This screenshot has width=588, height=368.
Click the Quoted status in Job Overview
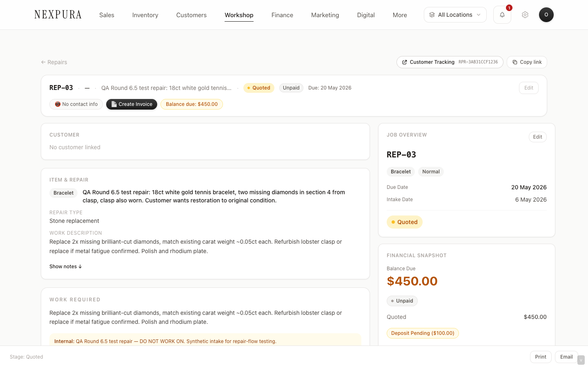[405, 222]
